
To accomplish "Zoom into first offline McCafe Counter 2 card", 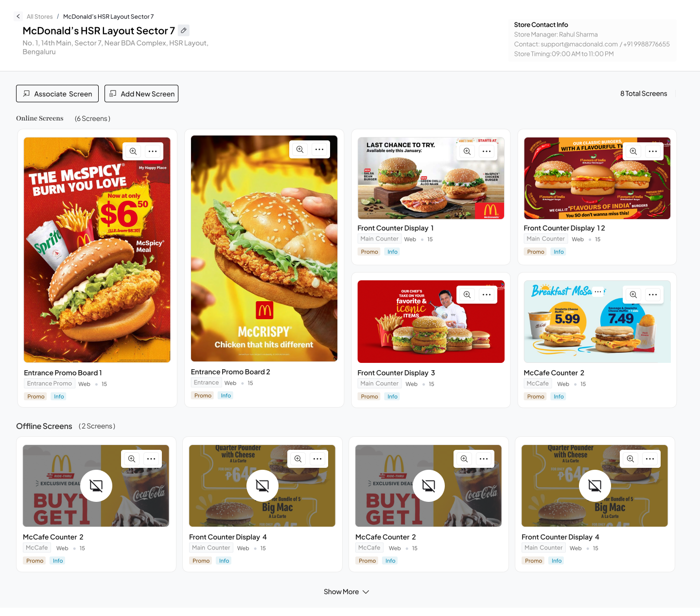I will coord(132,459).
